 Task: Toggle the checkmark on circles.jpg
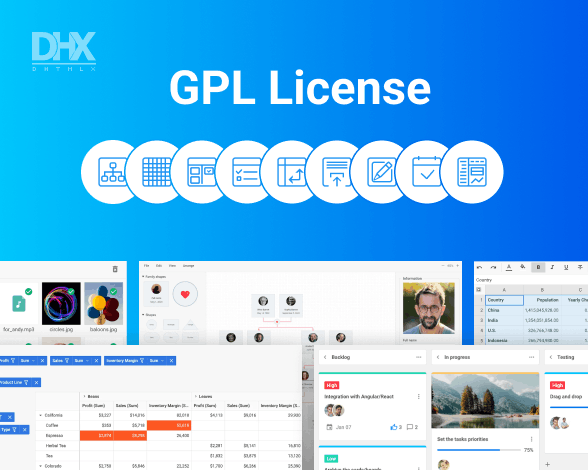point(71,291)
